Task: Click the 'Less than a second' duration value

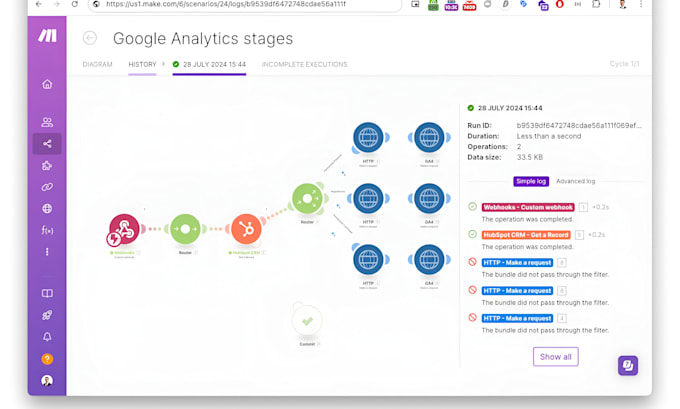Action: [549, 136]
